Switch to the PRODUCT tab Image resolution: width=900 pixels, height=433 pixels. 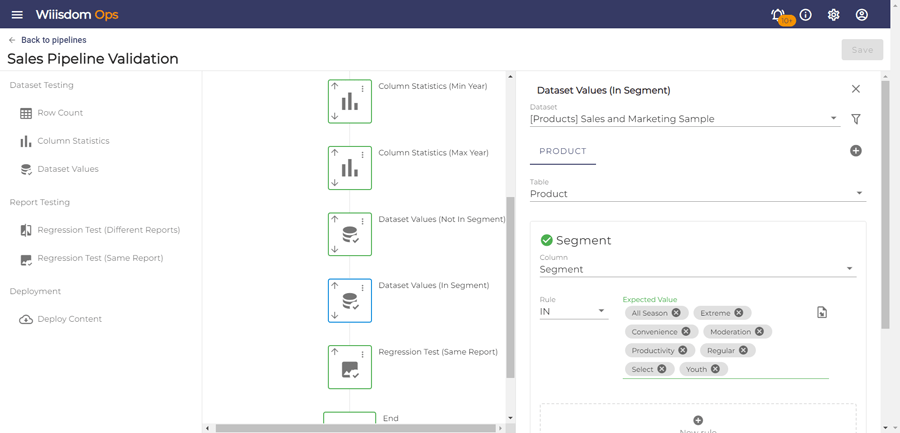(562, 152)
